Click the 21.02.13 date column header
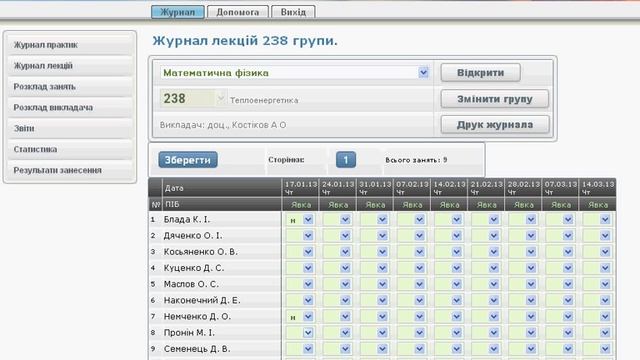 [x=486, y=188]
